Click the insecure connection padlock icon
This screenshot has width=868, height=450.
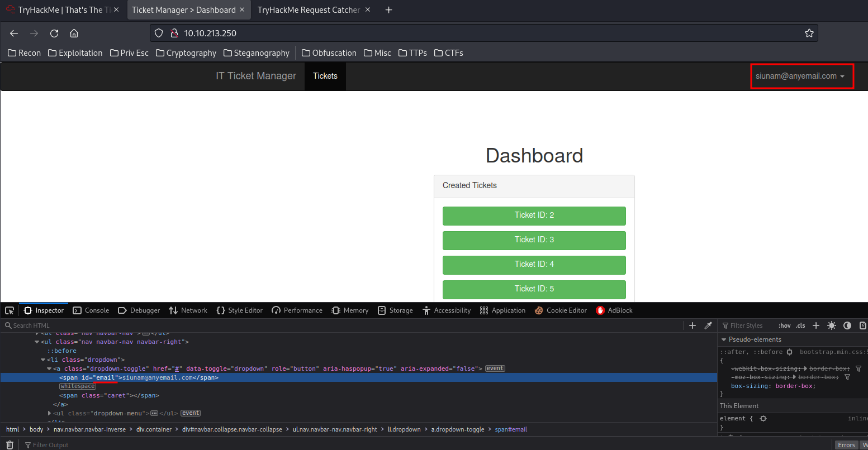(x=174, y=33)
